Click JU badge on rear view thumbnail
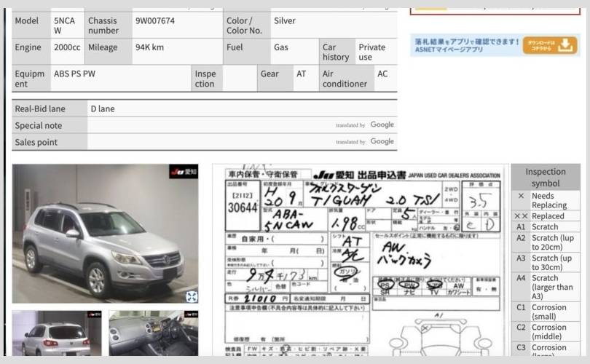 94,314
